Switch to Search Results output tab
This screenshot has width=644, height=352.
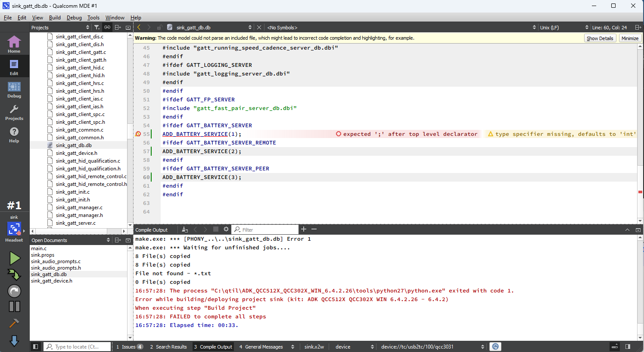[x=168, y=347]
